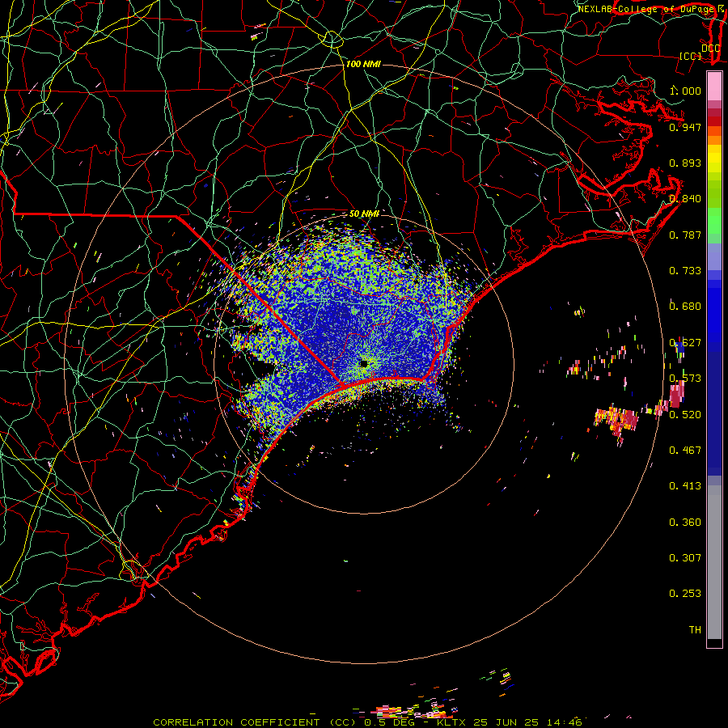
Task: Click the black radar site dot at center
Action: tap(364, 363)
